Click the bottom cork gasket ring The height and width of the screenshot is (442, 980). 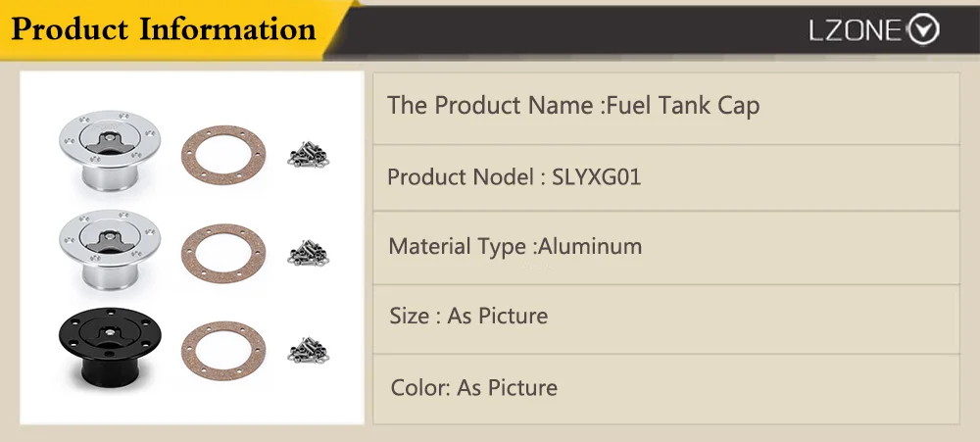point(223,351)
